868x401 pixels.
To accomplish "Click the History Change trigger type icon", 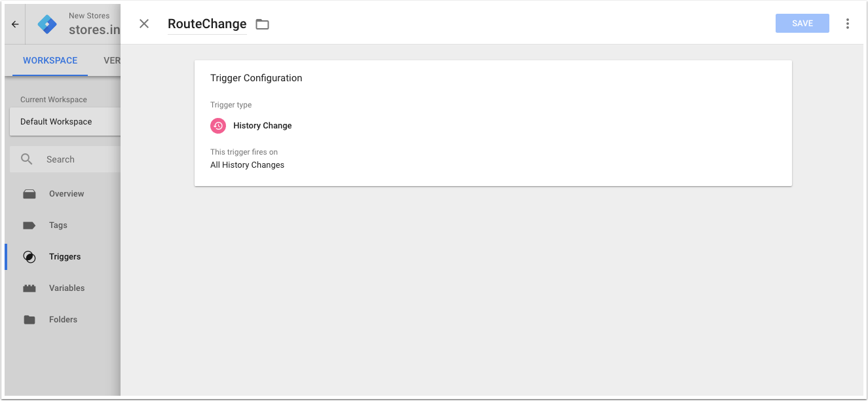I will (x=218, y=126).
